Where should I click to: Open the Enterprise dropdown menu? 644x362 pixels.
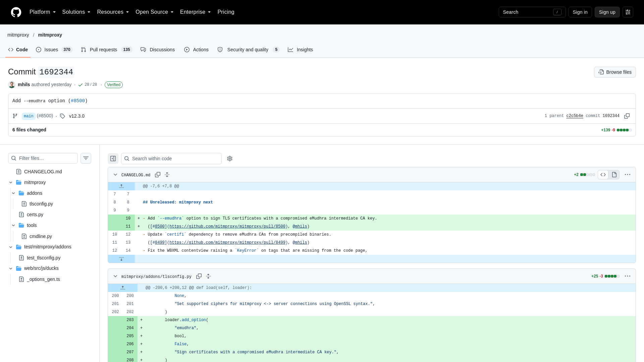[196, 12]
